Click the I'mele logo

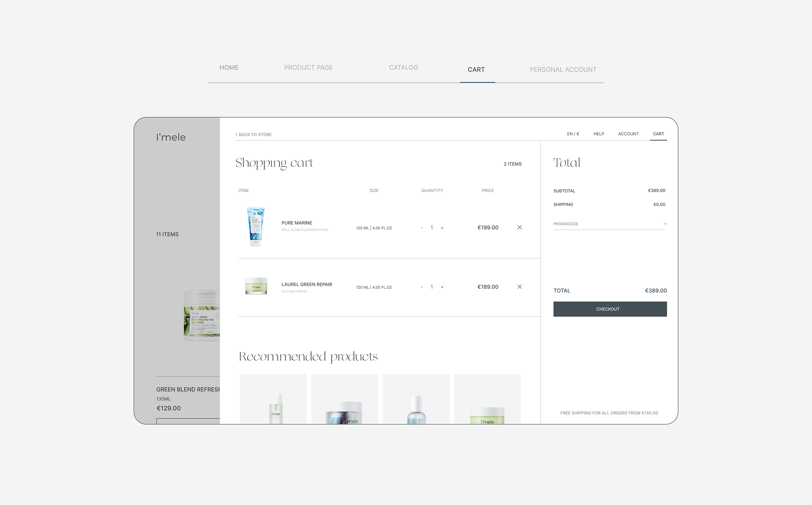pos(171,137)
